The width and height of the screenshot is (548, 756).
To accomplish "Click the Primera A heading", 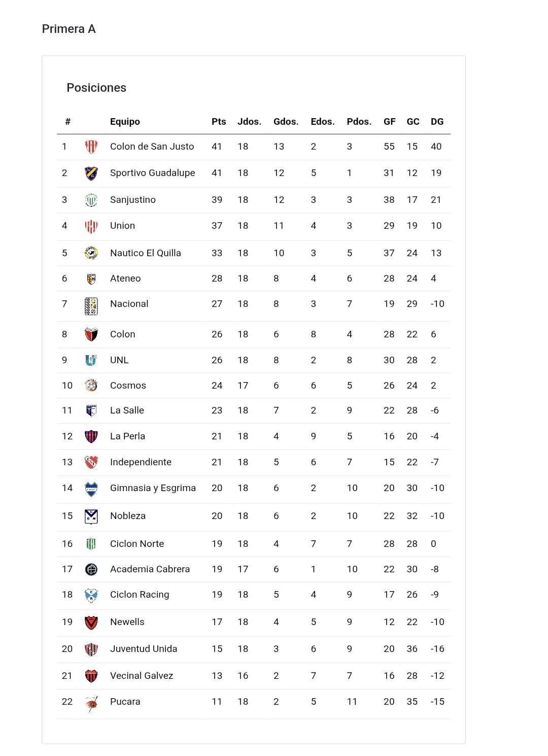I will coord(68,29).
